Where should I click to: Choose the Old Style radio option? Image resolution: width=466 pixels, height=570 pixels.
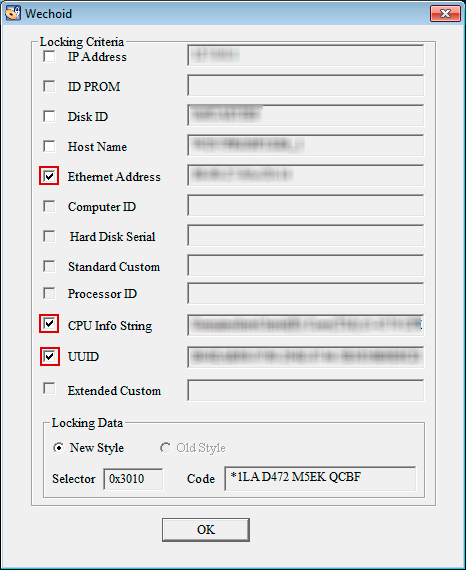point(165,447)
